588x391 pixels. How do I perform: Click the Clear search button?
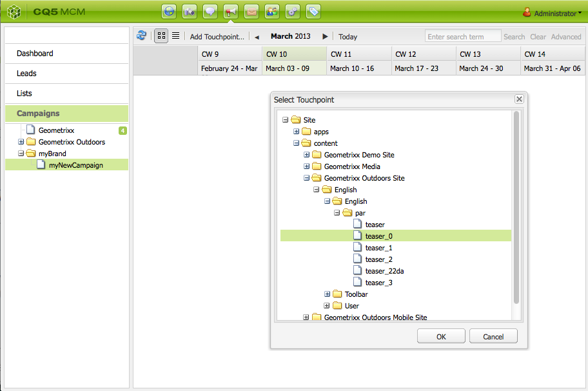(x=538, y=37)
